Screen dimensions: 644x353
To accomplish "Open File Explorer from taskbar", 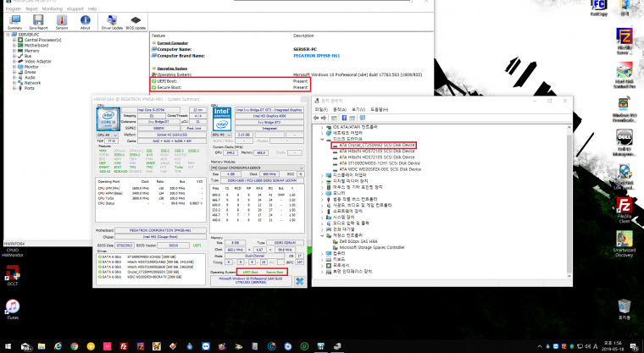I will coord(42,346).
